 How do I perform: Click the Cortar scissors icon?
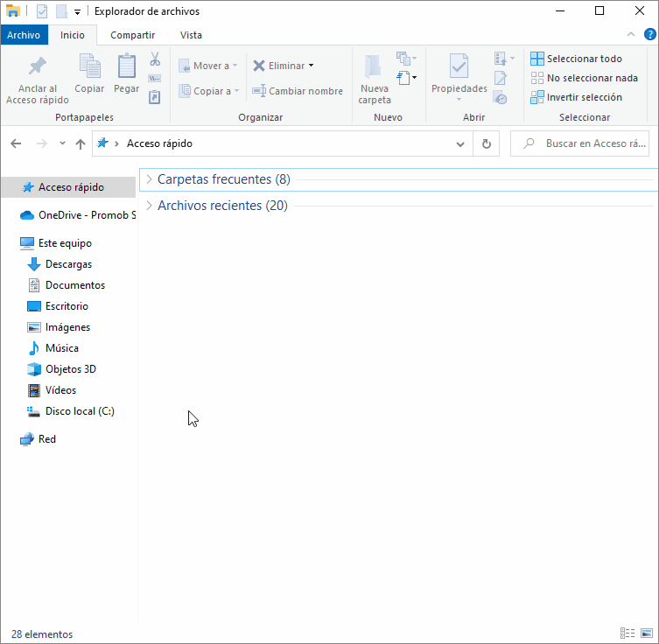[x=155, y=59]
